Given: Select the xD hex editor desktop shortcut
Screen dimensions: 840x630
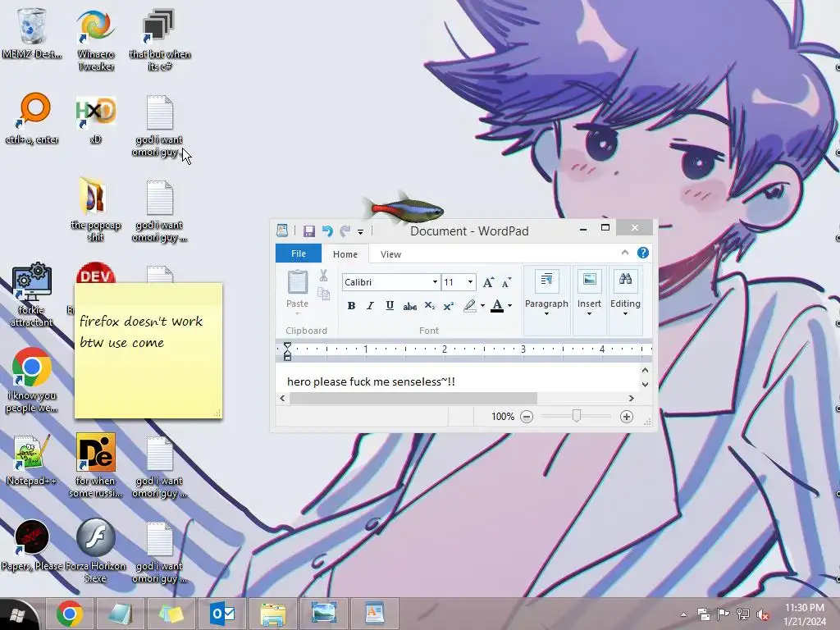Looking at the screenshot, I should click(x=95, y=120).
